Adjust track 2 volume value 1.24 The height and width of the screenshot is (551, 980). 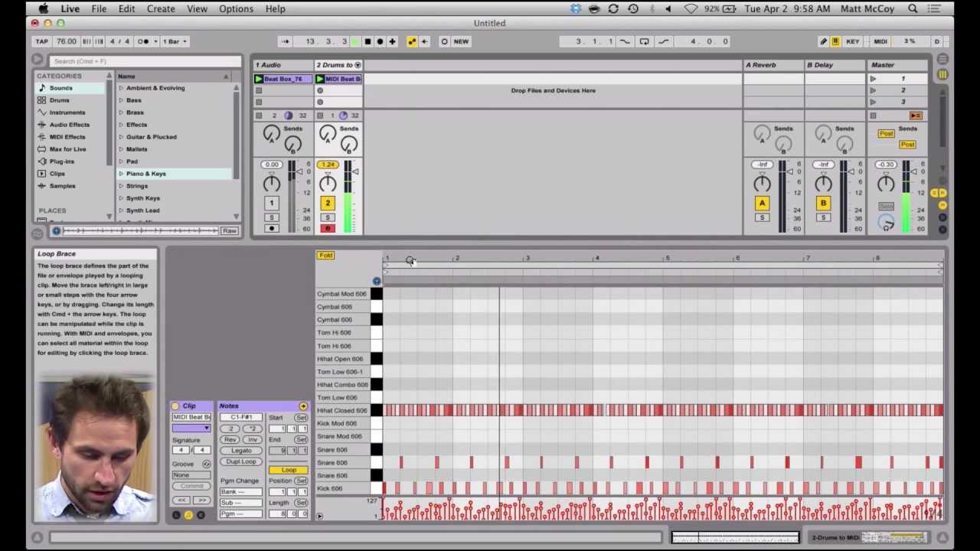[x=328, y=165]
